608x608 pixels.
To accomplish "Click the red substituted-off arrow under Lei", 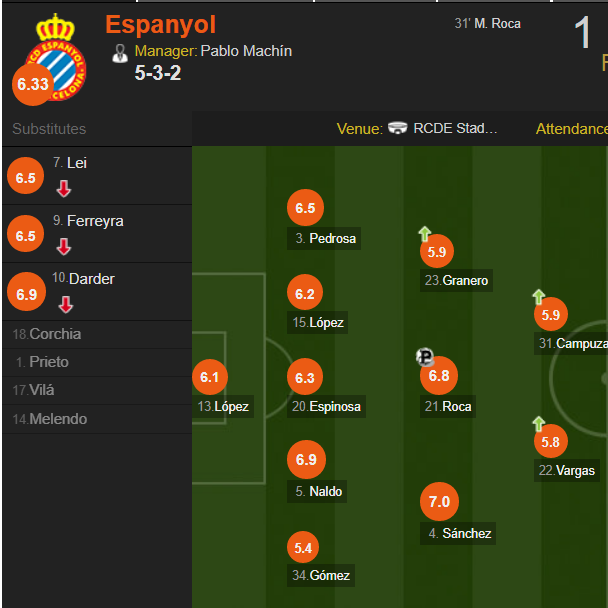I will pos(64,188).
